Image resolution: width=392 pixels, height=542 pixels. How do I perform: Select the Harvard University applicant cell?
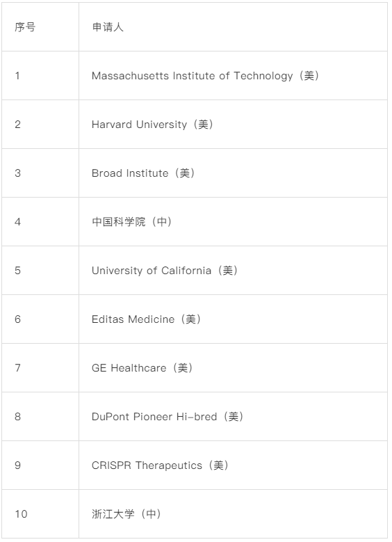point(233,125)
